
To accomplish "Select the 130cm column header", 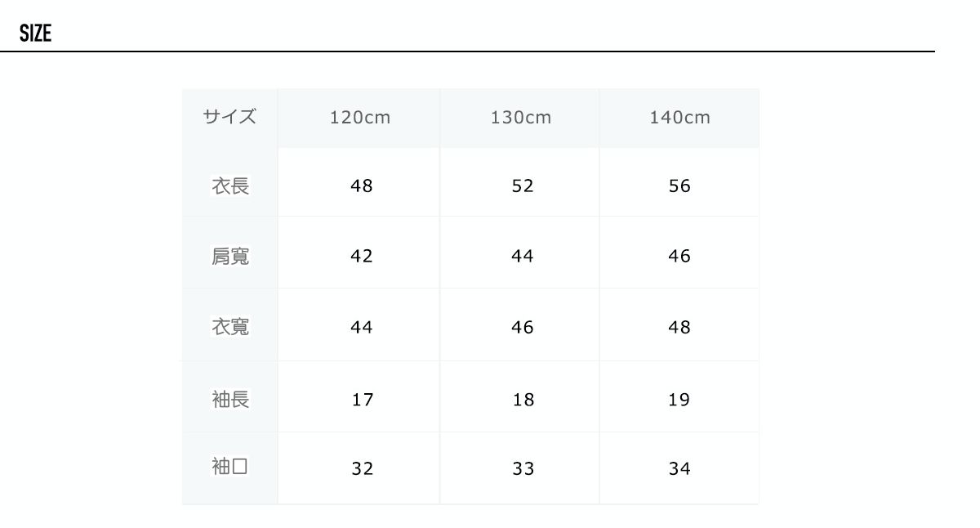I will pyautogui.click(x=521, y=118).
